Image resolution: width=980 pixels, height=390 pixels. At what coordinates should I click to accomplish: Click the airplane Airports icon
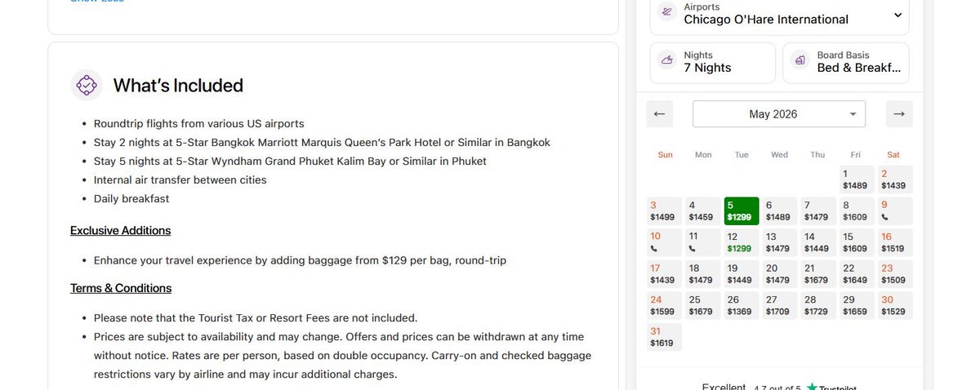coord(667,13)
